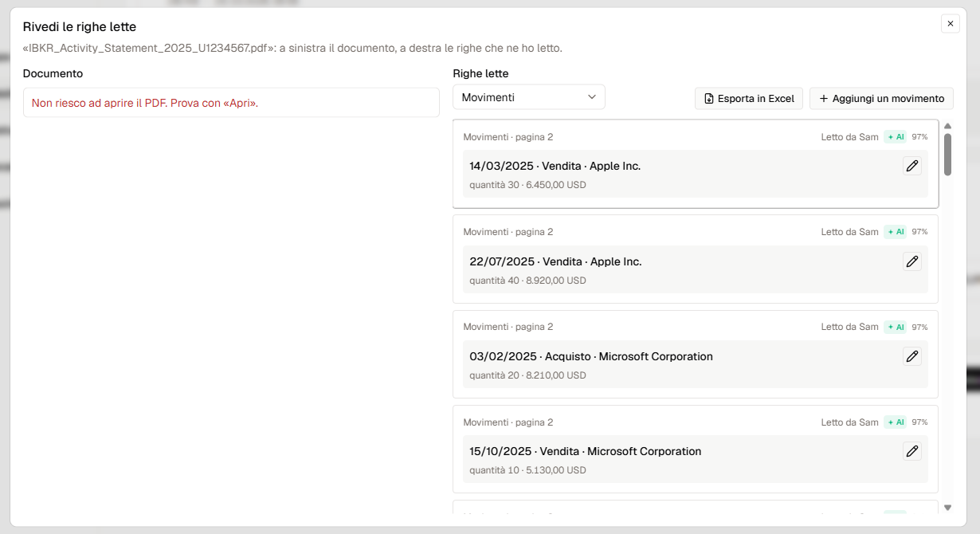
Task: Click the AI badge on 14/03/2025 row
Action: click(x=896, y=137)
